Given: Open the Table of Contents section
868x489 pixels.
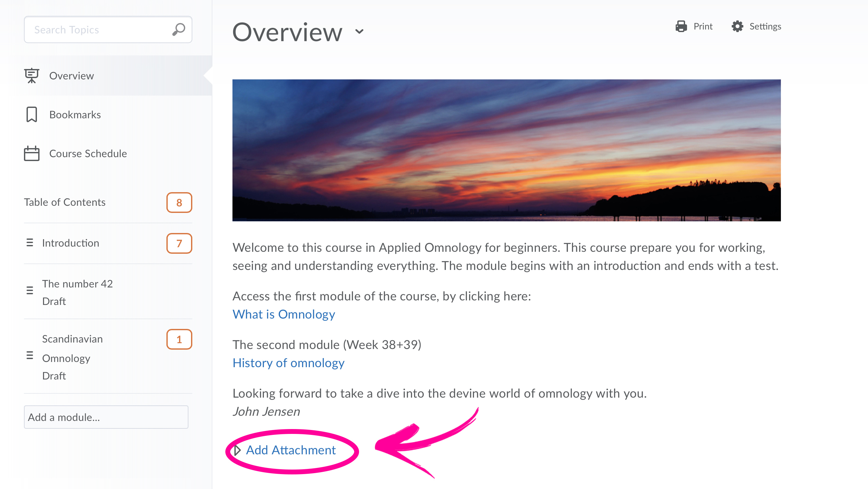Looking at the screenshot, I should (65, 202).
